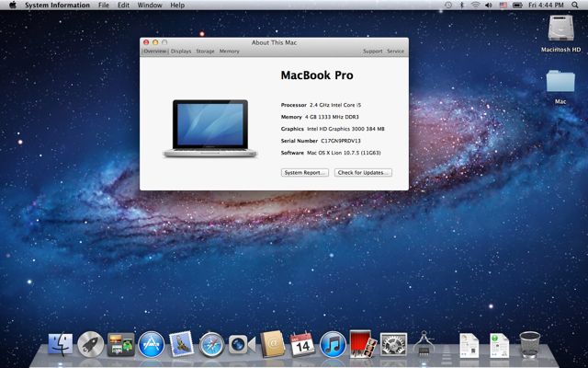
Task: Click Check for Updates button
Action: pos(363,172)
